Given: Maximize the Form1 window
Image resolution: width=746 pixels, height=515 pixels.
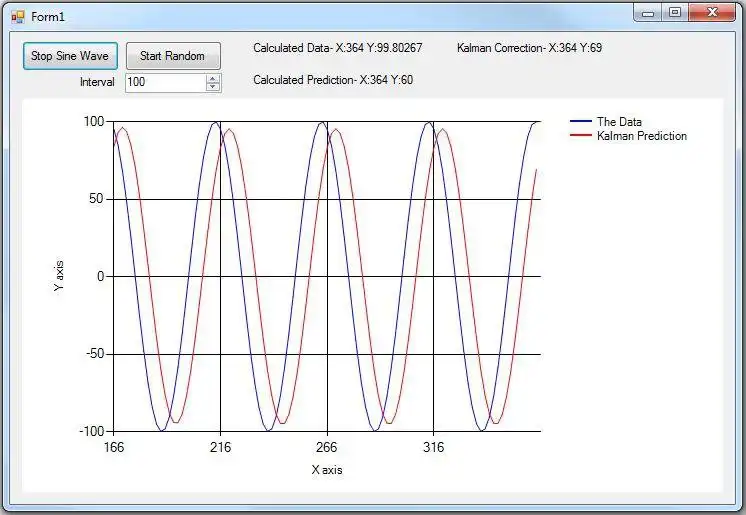Looking at the screenshot, I should 675,13.
